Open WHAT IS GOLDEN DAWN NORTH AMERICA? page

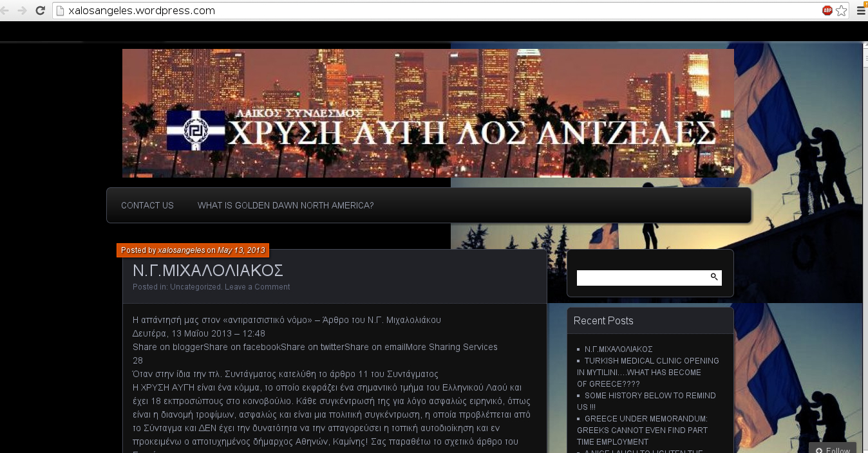pos(285,205)
